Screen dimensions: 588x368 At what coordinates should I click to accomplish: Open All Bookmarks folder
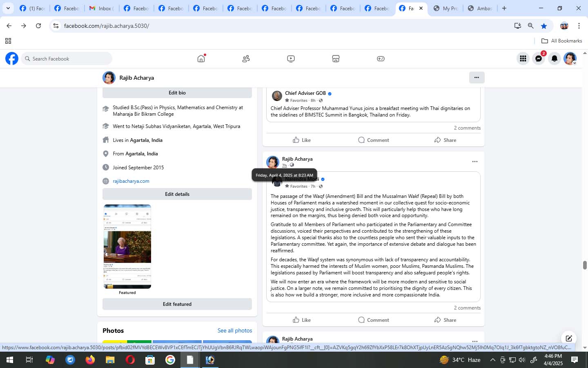pyautogui.click(x=561, y=41)
